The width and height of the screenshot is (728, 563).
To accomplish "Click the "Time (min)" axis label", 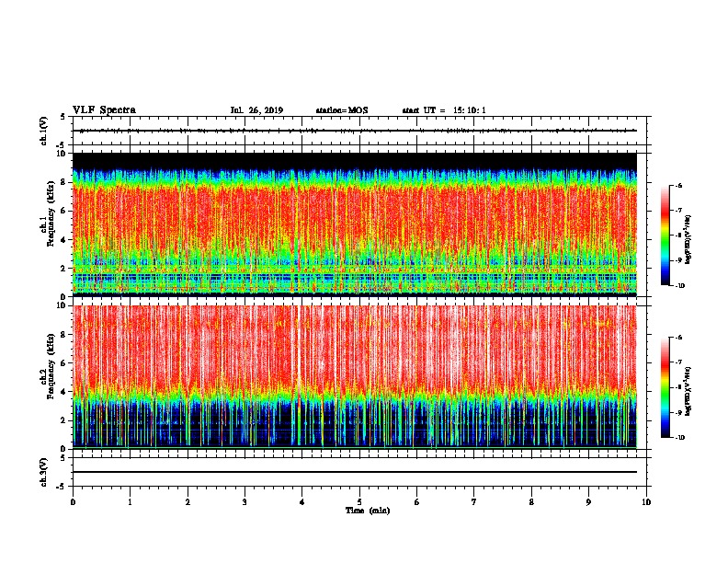I will click(x=368, y=511).
